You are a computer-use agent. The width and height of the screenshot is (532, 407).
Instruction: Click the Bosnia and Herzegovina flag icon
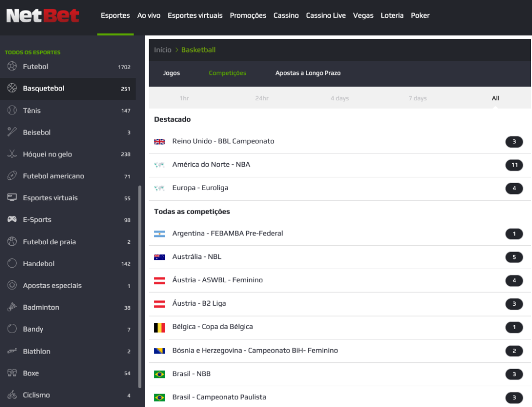(x=159, y=351)
